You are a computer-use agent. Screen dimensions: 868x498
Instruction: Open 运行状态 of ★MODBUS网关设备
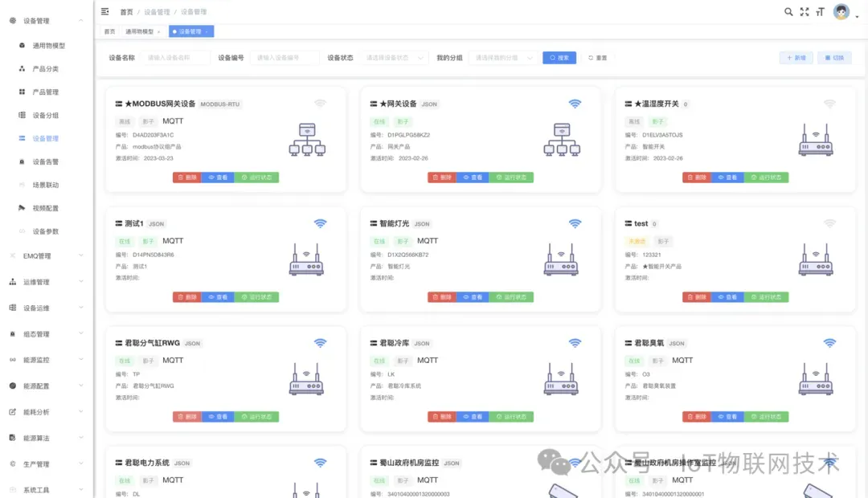click(256, 178)
